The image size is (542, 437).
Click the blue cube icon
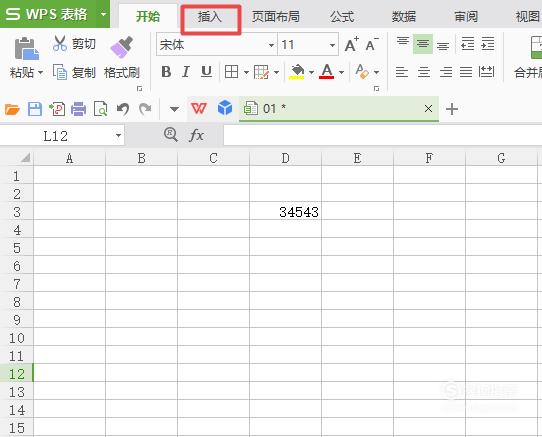point(225,108)
